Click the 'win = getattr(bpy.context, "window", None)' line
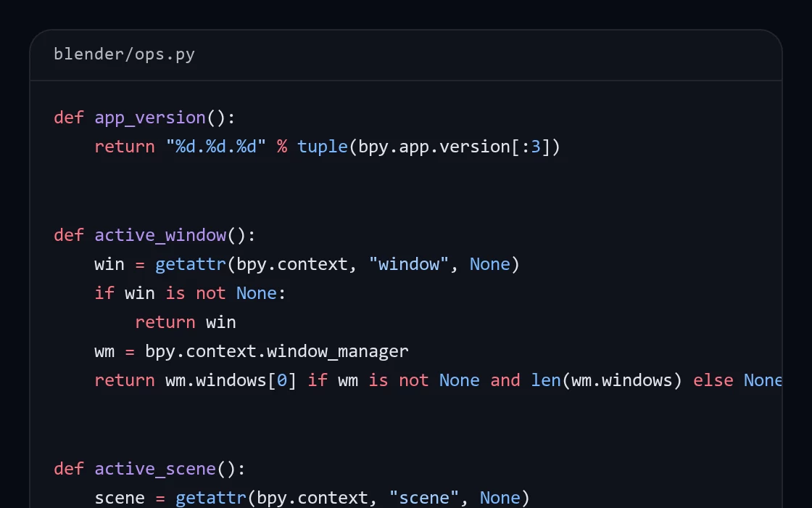This screenshot has width=812, height=508. (307, 264)
